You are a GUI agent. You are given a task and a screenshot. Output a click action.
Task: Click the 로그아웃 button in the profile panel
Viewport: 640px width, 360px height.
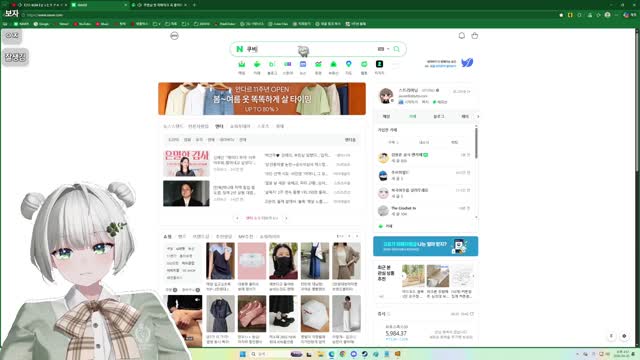(461, 91)
